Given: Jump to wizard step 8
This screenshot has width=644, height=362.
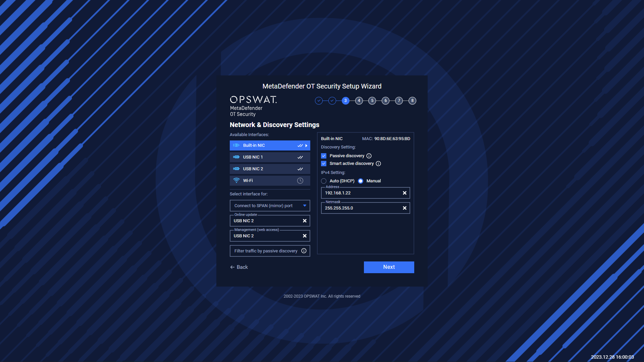Looking at the screenshot, I should (412, 101).
